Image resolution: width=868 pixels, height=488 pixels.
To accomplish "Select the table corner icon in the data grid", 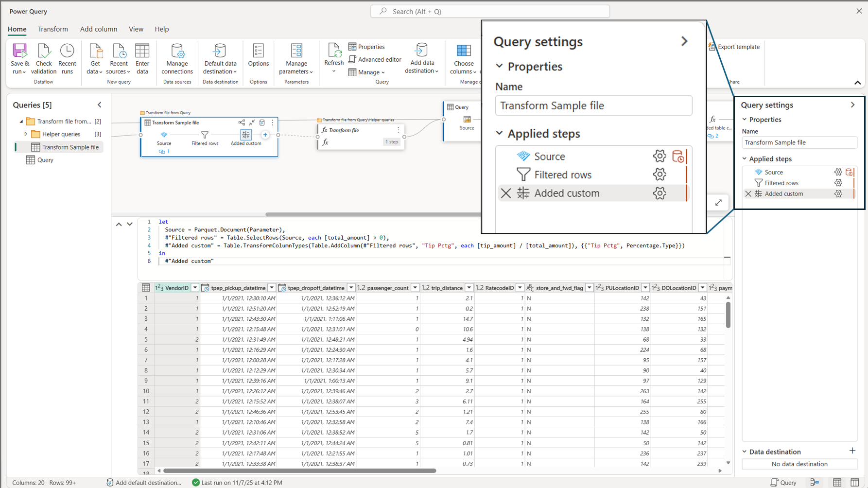I will tap(146, 288).
